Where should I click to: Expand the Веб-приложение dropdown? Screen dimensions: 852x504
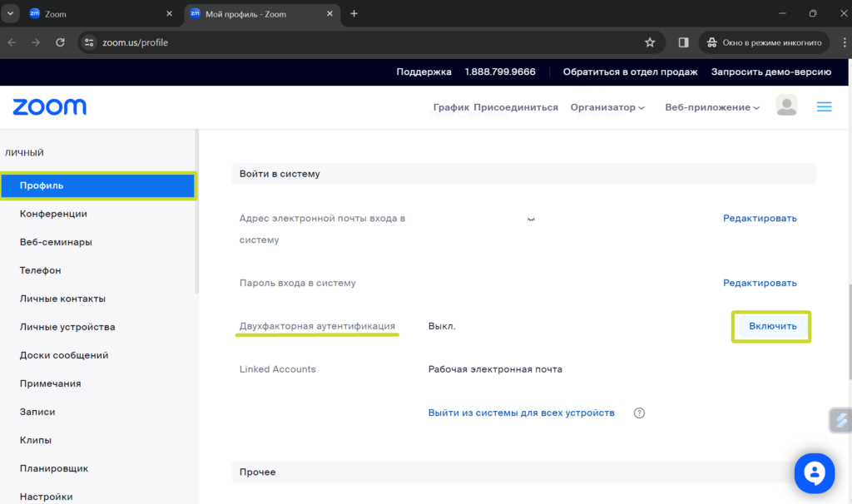(712, 107)
